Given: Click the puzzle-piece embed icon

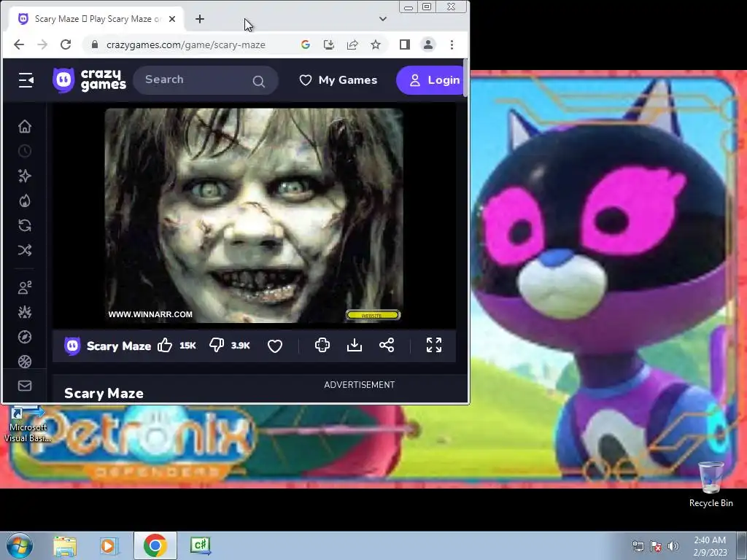Looking at the screenshot, I should 322,345.
